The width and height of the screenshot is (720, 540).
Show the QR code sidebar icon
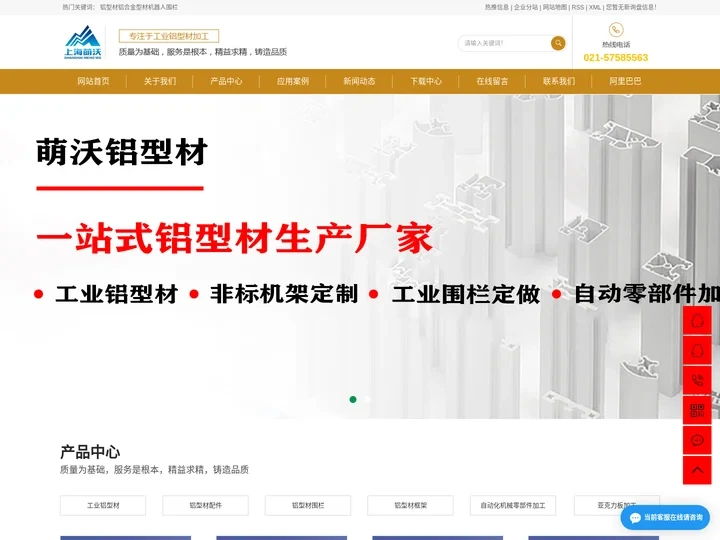click(697, 411)
